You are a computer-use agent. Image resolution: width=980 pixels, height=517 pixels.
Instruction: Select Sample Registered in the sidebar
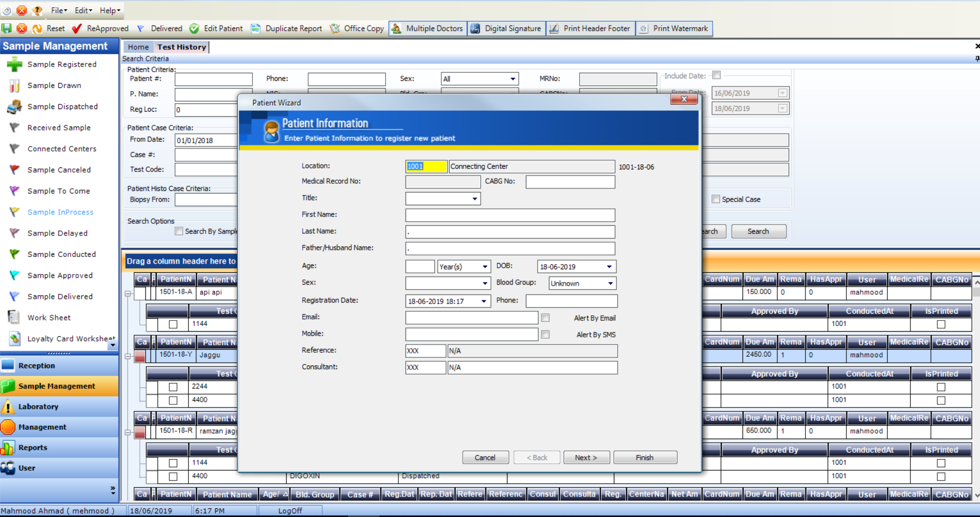62,64
